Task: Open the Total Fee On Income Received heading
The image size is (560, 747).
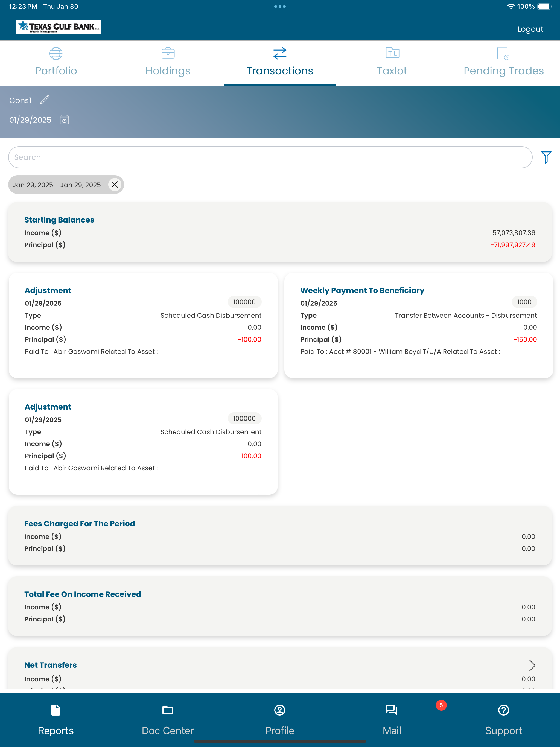Action: [x=82, y=594]
